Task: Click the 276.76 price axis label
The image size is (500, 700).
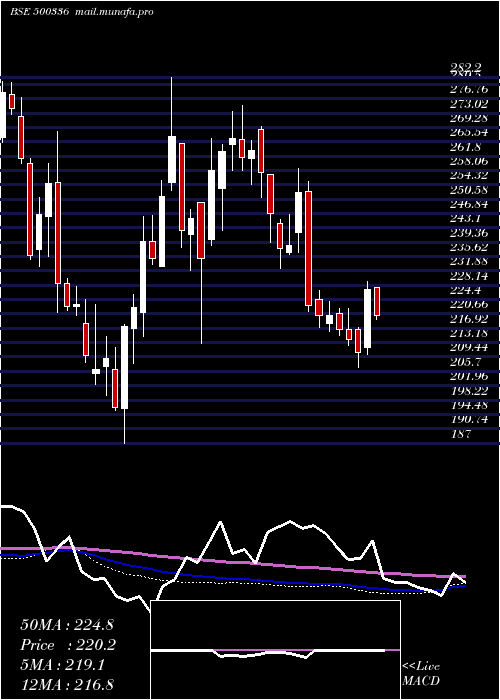Action: [x=468, y=89]
